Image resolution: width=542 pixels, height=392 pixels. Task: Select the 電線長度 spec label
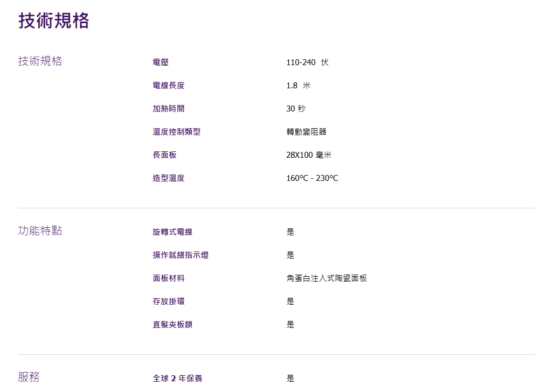(169, 86)
